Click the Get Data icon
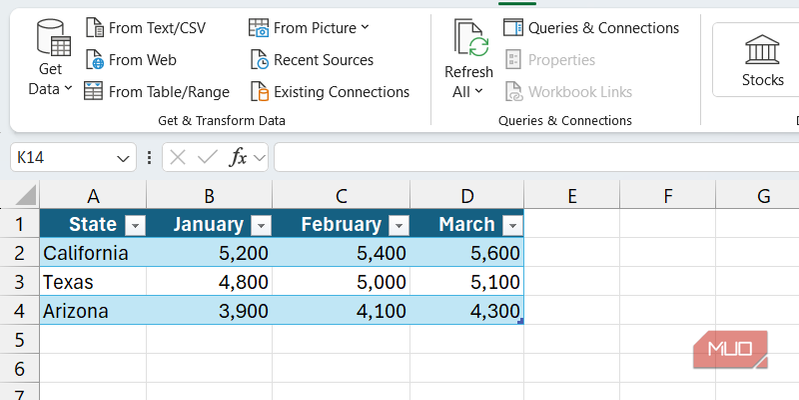The image size is (799, 400). pos(51,40)
